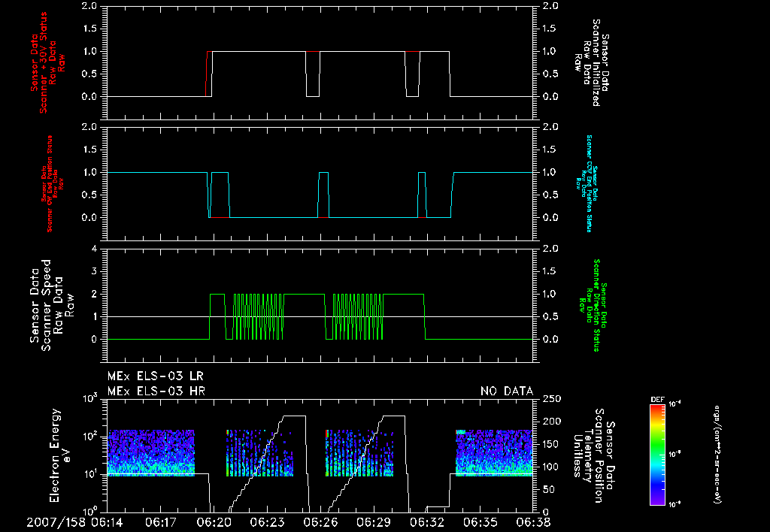The image size is (770, 532).
Task: Click the 'MEx ELS-03 HR' label
Action: pyautogui.click(x=156, y=391)
